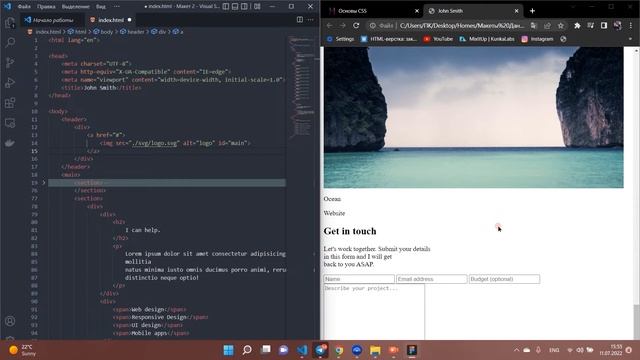Screen dimensions: 640x360
Task: Split the VS Code editor right
Action: point(300,20)
